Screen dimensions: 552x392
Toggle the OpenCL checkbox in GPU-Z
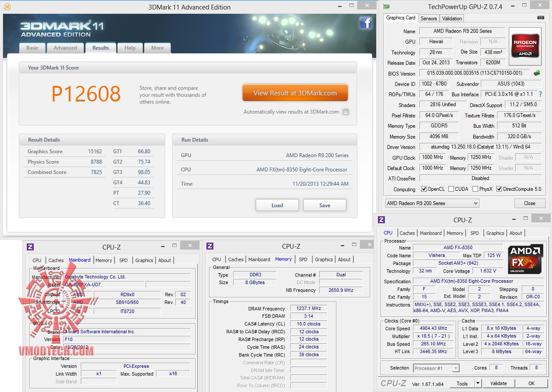click(424, 189)
